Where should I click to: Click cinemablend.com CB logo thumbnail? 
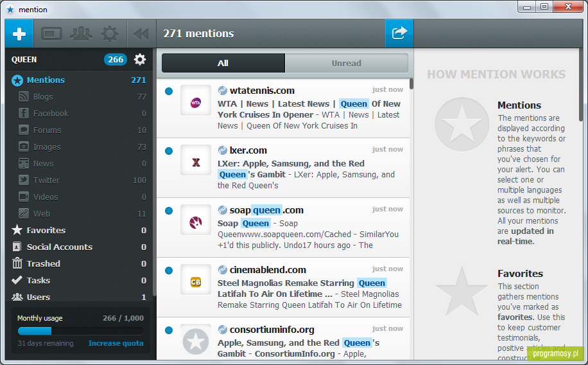click(196, 280)
